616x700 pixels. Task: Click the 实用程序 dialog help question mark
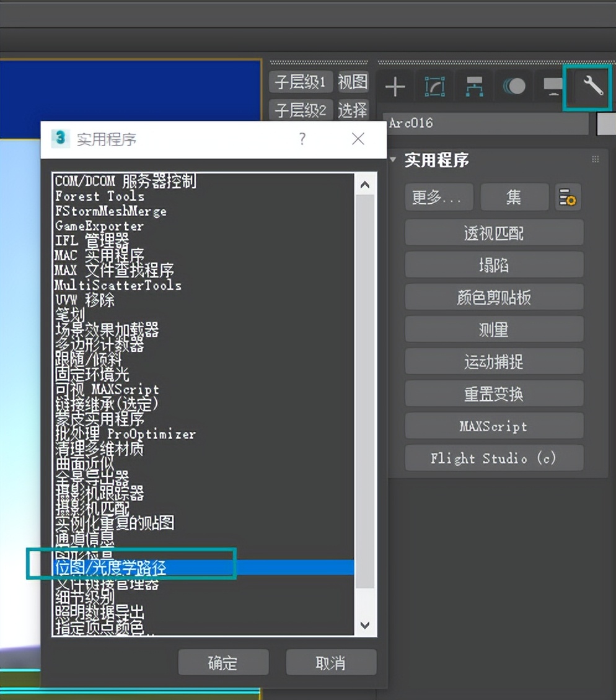(x=302, y=139)
